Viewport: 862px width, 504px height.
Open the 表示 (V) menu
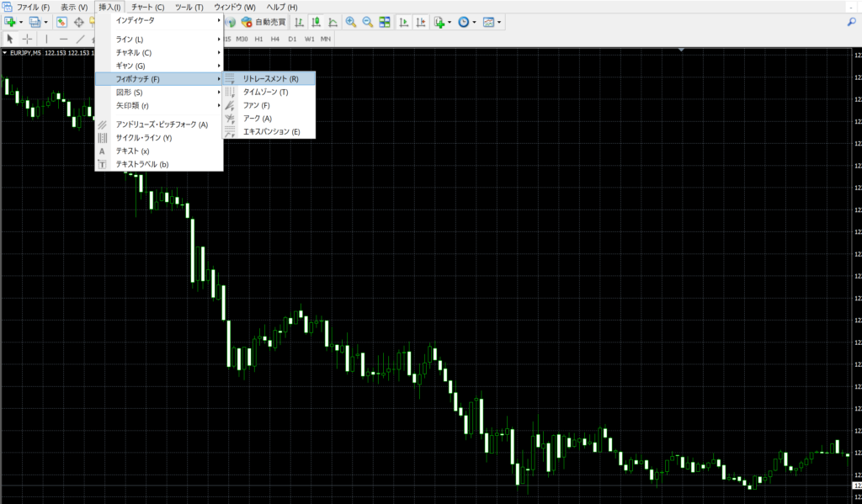pos(74,7)
